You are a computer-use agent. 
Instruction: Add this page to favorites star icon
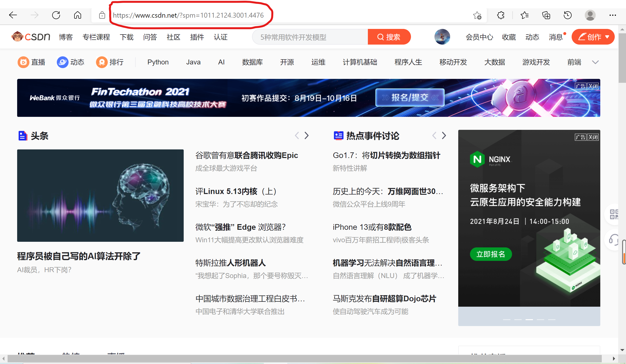pyautogui.click(x=477, y=15)
